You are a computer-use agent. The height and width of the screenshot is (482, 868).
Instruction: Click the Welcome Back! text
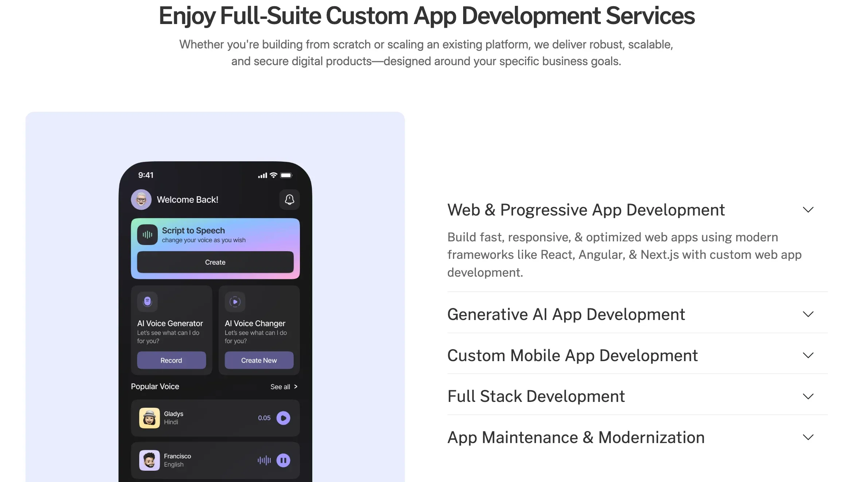click(188, 200)
